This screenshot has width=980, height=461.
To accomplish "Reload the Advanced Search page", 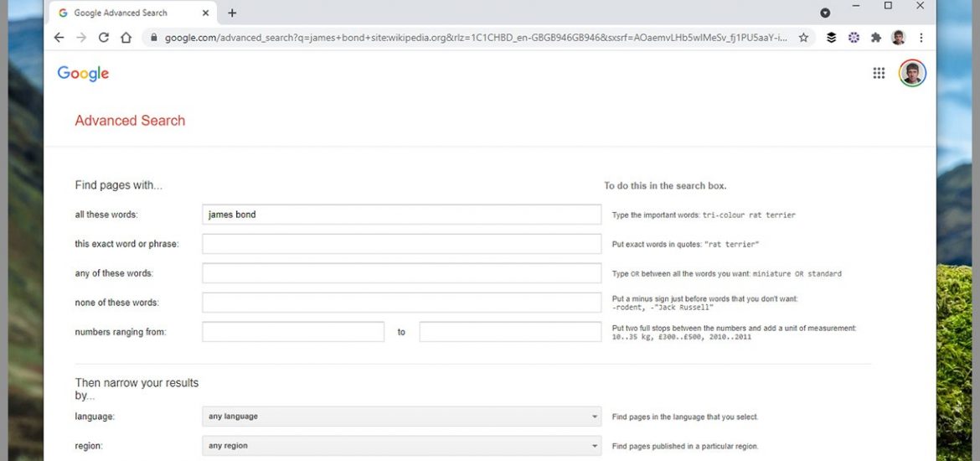I will (x=104, y=38).
